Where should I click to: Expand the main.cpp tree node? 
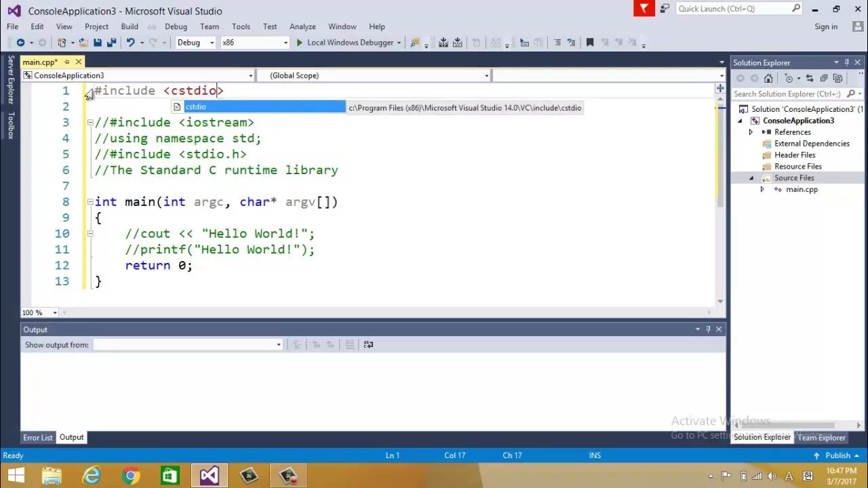click(x=762, y=189)
